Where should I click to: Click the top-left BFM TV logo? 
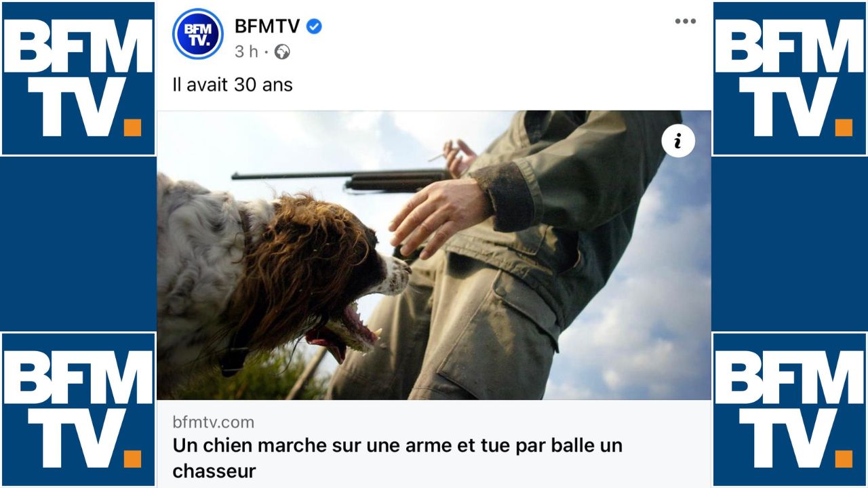pos(78,78)
